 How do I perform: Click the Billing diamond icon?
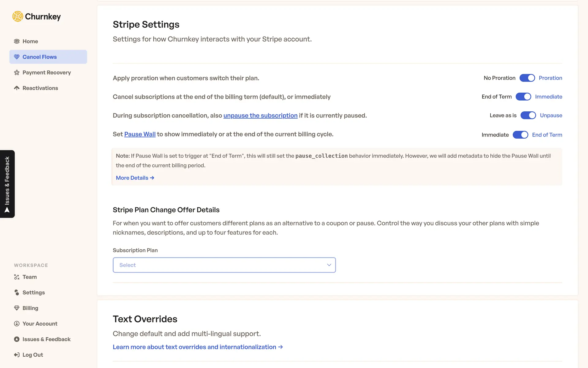pyautogui.click(x=17, y=308)
